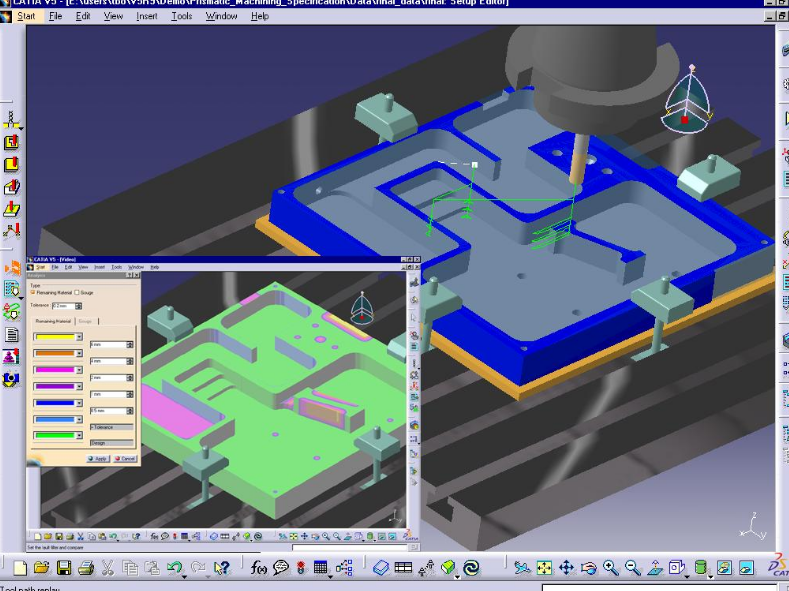Click the camera capture icon in left toolbar
The image size is (789, 591).
pos(11,378)
